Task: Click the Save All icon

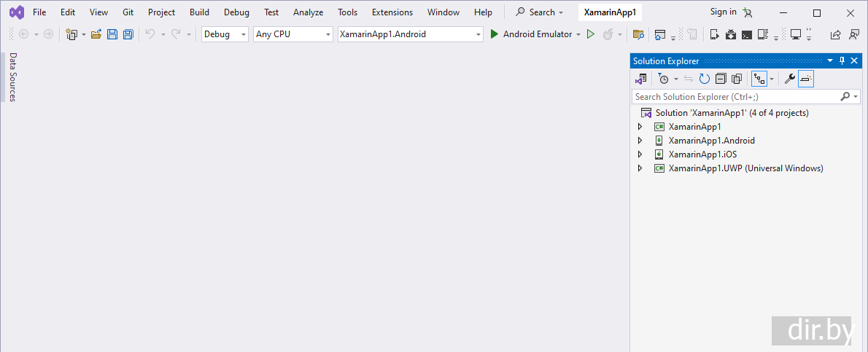Action: (128, 34)
